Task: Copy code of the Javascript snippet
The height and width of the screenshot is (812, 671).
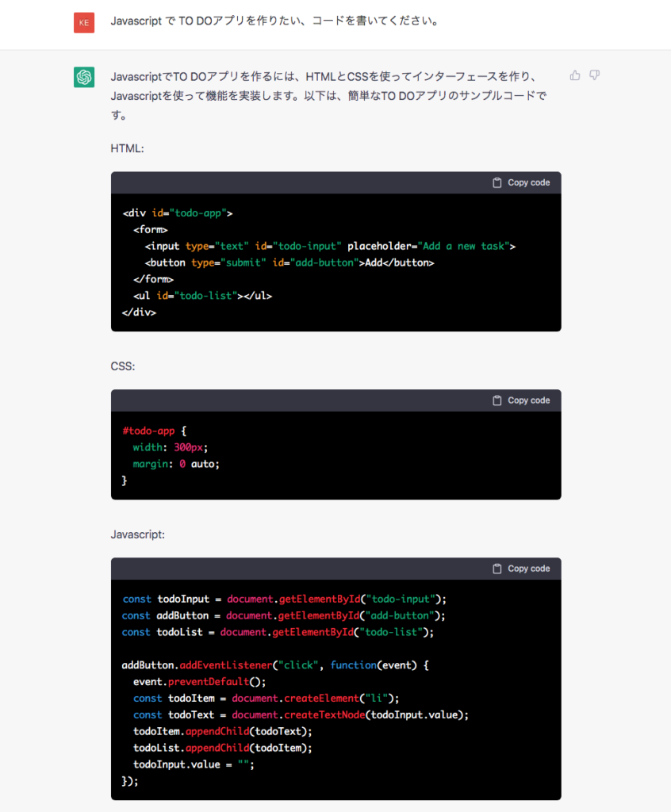Action: 521,569
